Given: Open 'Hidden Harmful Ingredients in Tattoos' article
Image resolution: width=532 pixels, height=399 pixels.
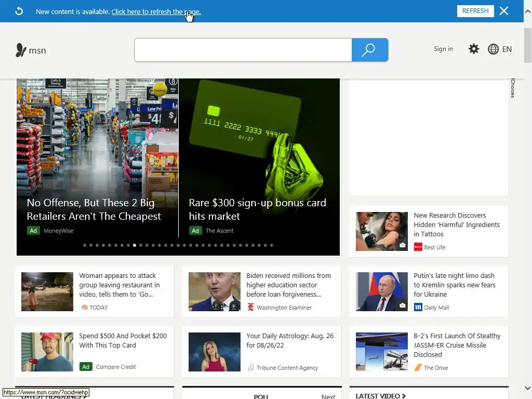Looking at the screenshot, I should coord(456,224).
